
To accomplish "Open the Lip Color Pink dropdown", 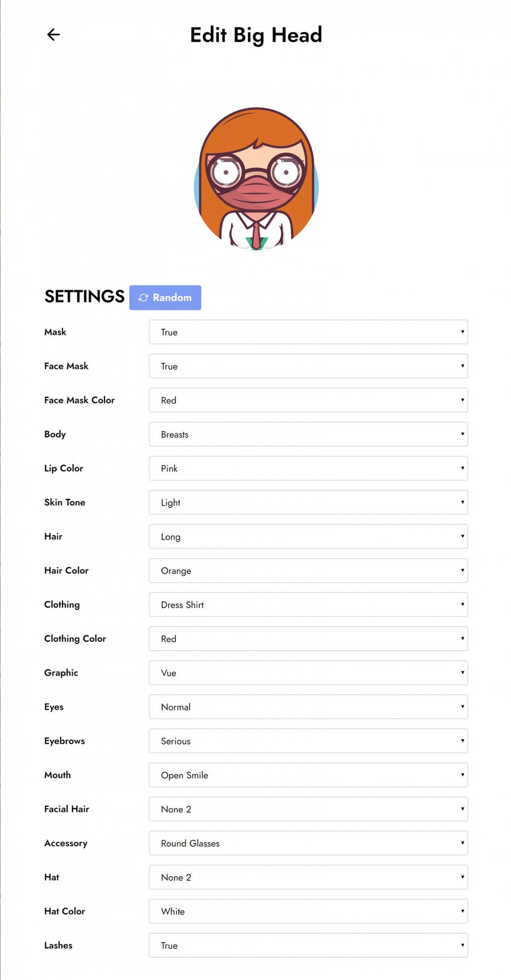I will click(308, 468).
